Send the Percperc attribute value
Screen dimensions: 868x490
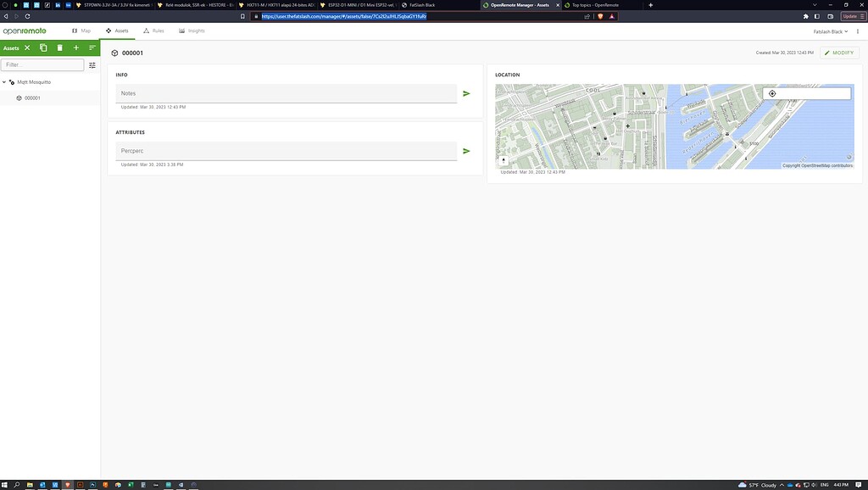(x=466, y=151)
